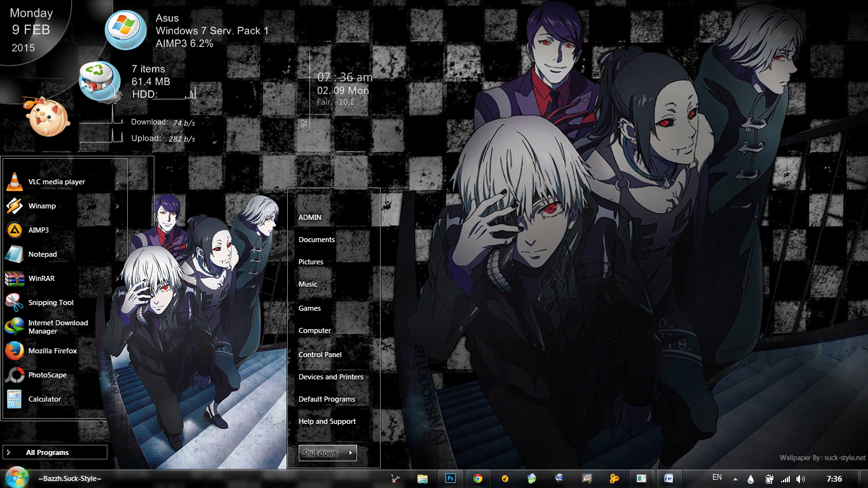Open the Recycle Bin desktop gadget
The width and height of the screenshot is (868, 488).
pos(99,80)
